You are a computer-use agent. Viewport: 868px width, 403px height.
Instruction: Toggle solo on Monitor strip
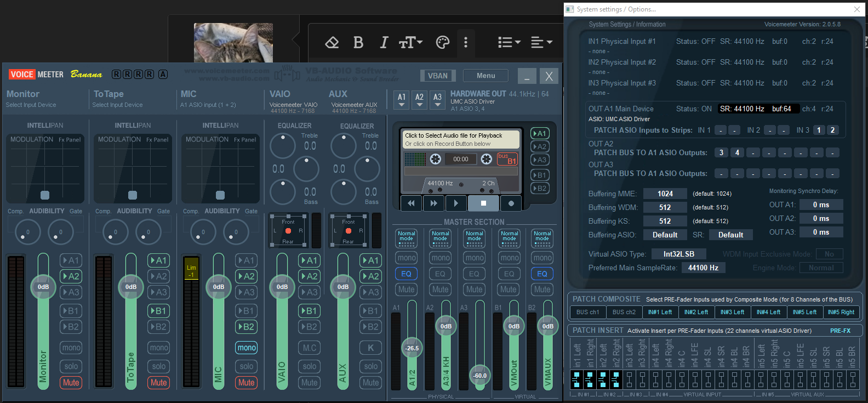(71, 366)
